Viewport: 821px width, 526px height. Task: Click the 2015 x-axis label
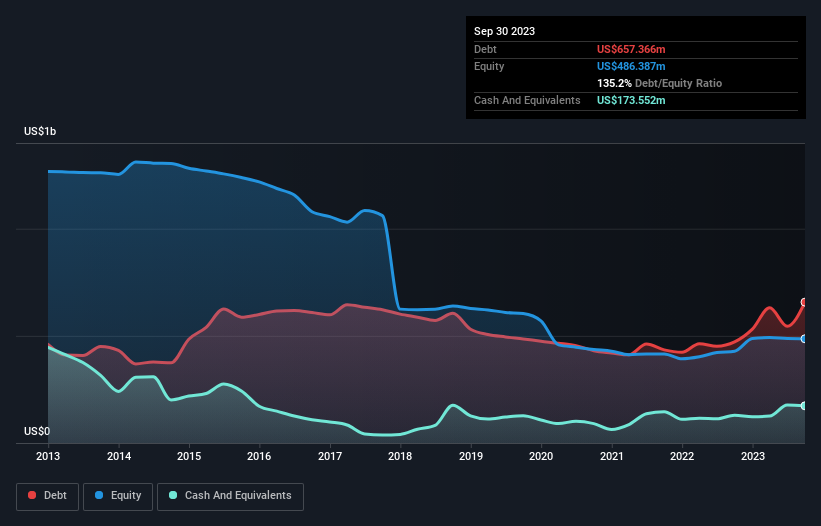(189, 456)
